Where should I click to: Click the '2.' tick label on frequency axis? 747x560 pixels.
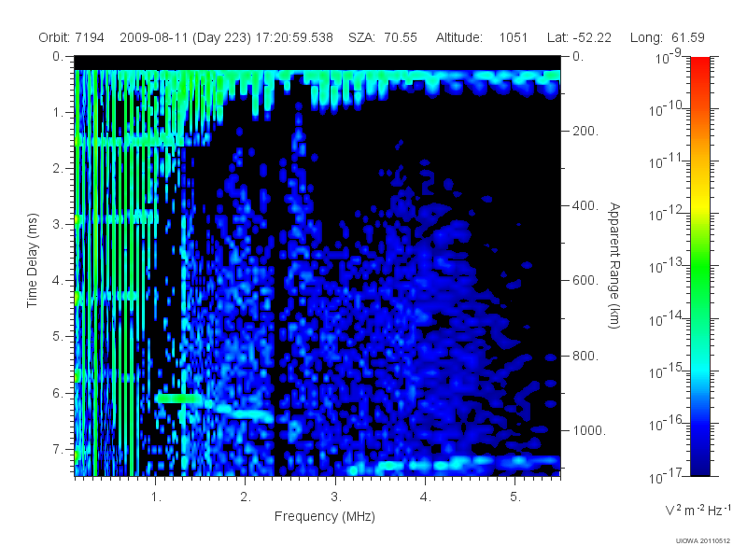(x=246, y=497)
